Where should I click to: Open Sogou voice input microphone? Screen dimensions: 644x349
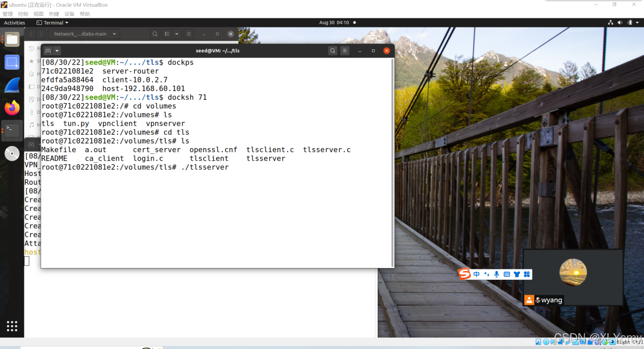(497, 274)
